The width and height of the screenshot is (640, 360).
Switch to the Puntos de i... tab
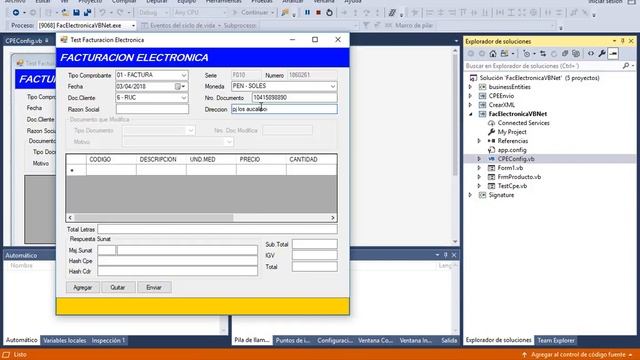(293, 340)
